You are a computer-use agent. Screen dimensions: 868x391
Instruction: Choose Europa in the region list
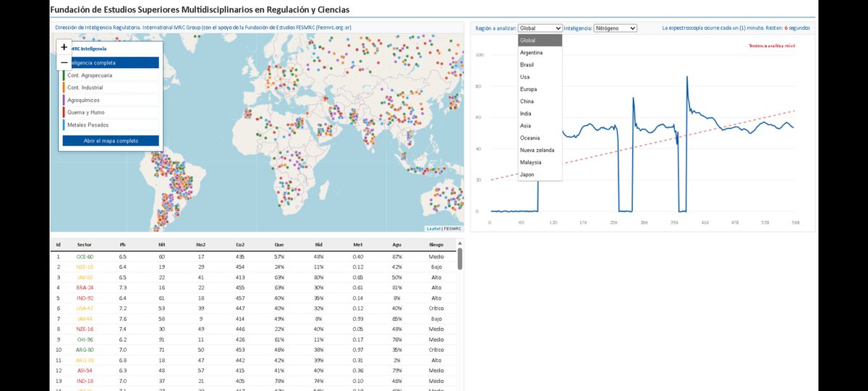(x=540, y=89)
